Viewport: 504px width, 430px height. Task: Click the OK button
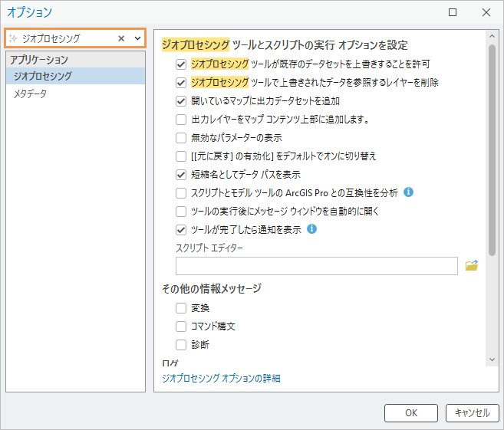411,412
